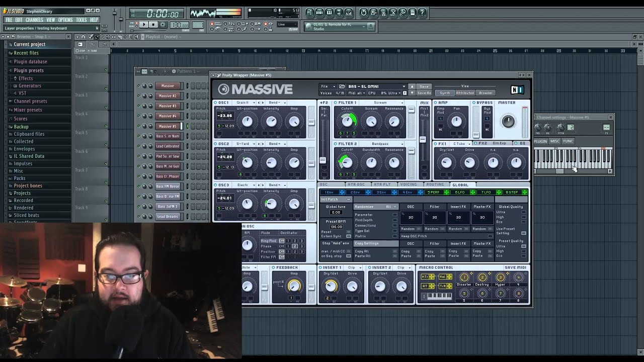Image resolution: width=644 pixels, height=362 pixels.
Task: Toggle FILTER 2 power button
Action: point(336,144)
